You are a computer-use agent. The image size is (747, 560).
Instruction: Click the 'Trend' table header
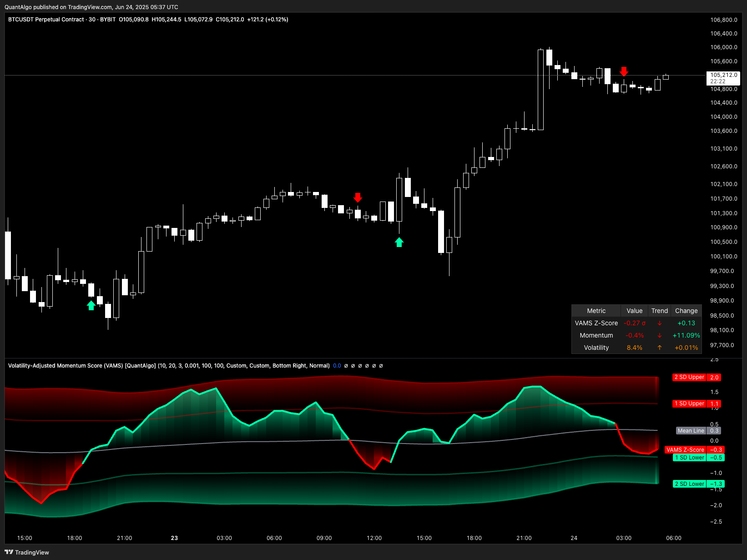pos(659,311)
